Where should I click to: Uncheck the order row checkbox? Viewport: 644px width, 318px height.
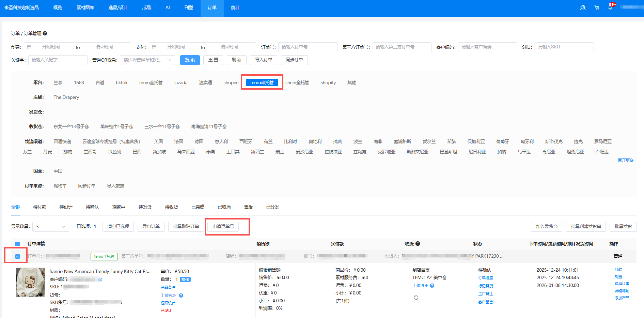pos(18,256)
